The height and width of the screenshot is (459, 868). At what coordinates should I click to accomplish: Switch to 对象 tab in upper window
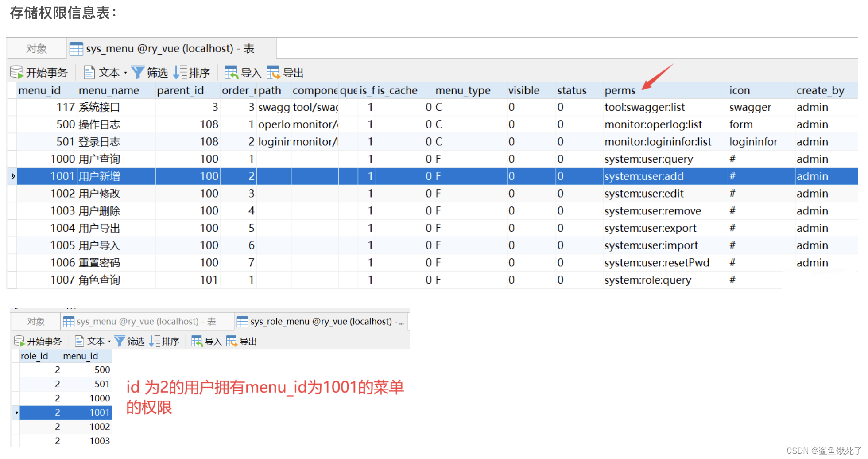[36, 49]
